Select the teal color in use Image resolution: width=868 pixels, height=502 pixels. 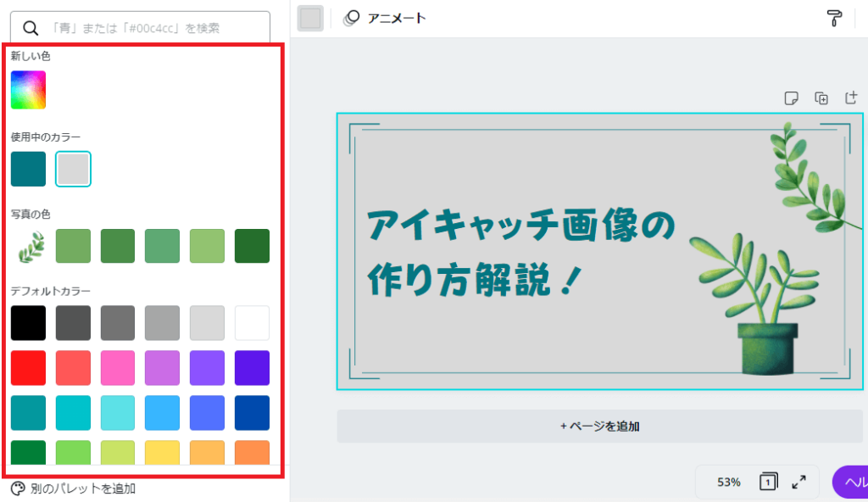28,169
